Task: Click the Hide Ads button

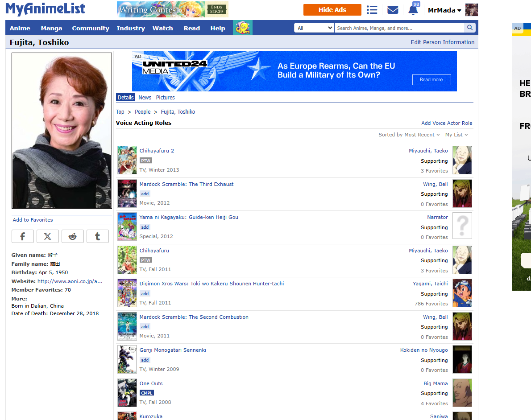Action: click(332, 10)
